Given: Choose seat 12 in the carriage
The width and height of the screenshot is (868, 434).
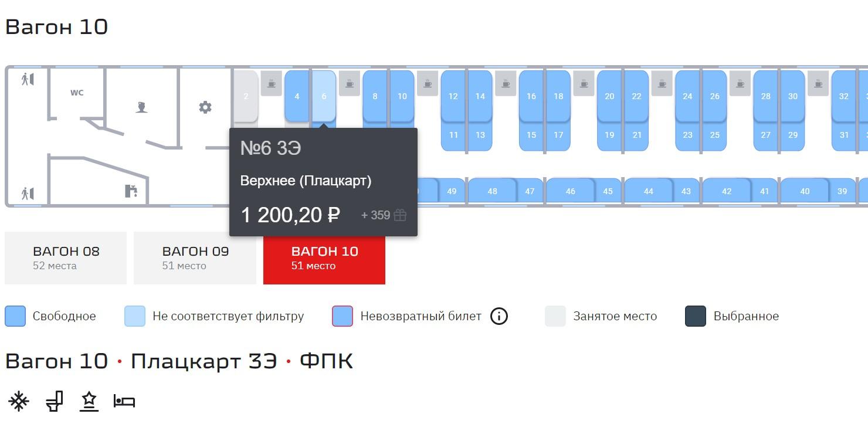Looking at the screenshot, I should [453, 96].
